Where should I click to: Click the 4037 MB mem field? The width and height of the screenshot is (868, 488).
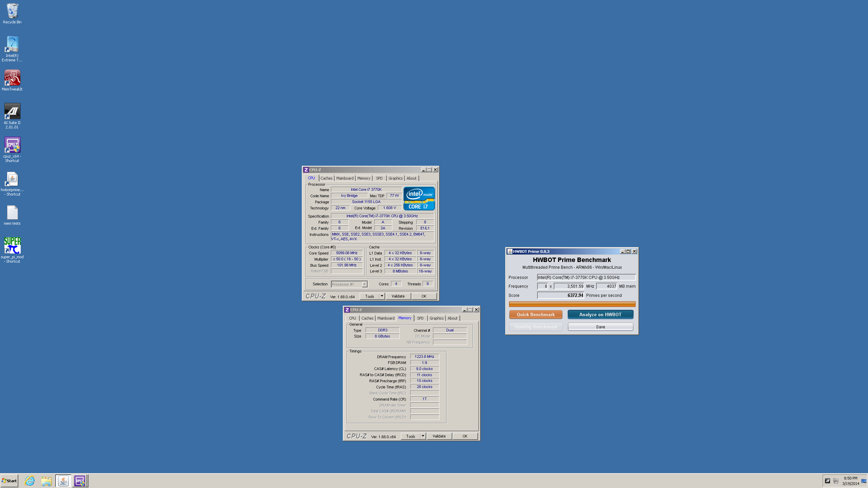coord(607,286)
